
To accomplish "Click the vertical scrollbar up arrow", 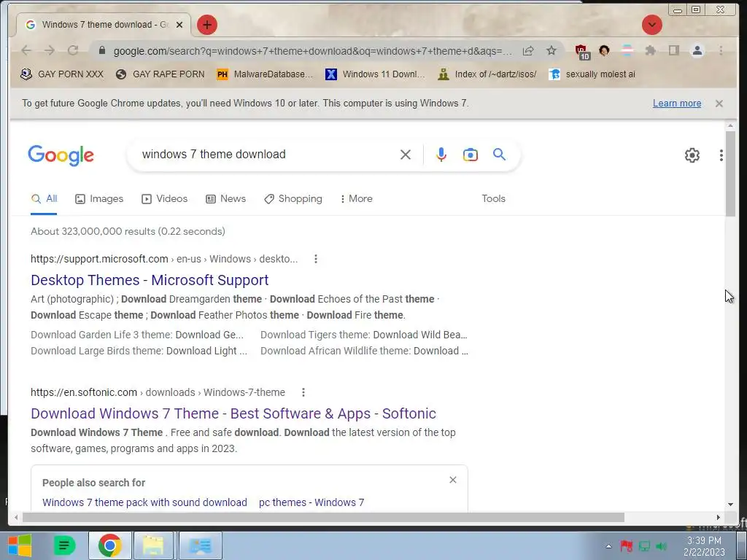I will point(730,125).
